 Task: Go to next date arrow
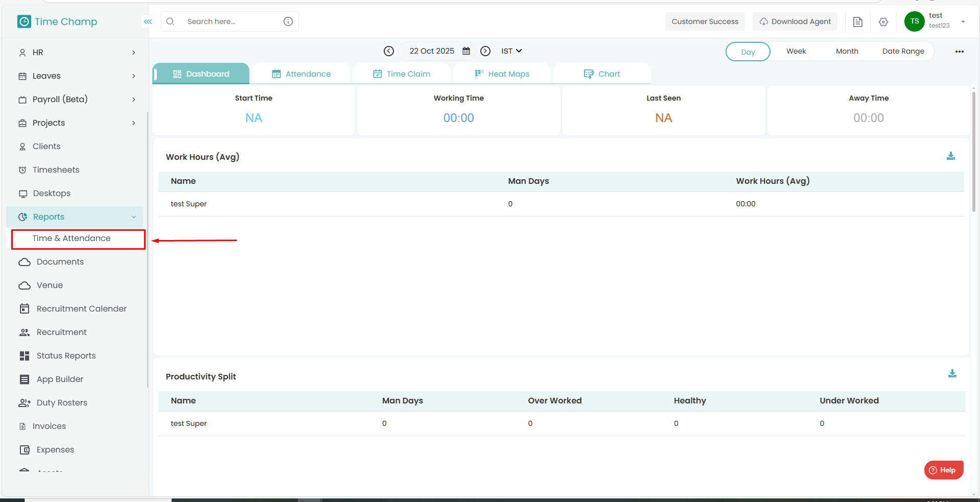[x=485, y=51]
